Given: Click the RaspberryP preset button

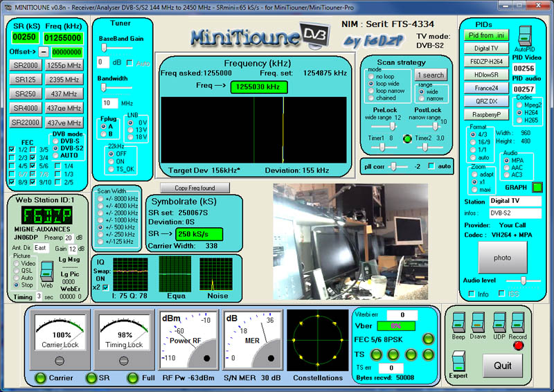Looking at the screenshot, I should click(487, 114).
